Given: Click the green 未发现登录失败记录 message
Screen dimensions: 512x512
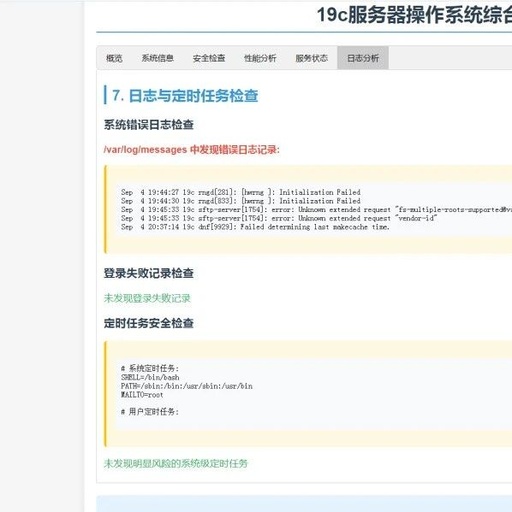Looking at the screenshot, I should pos(147,298).
